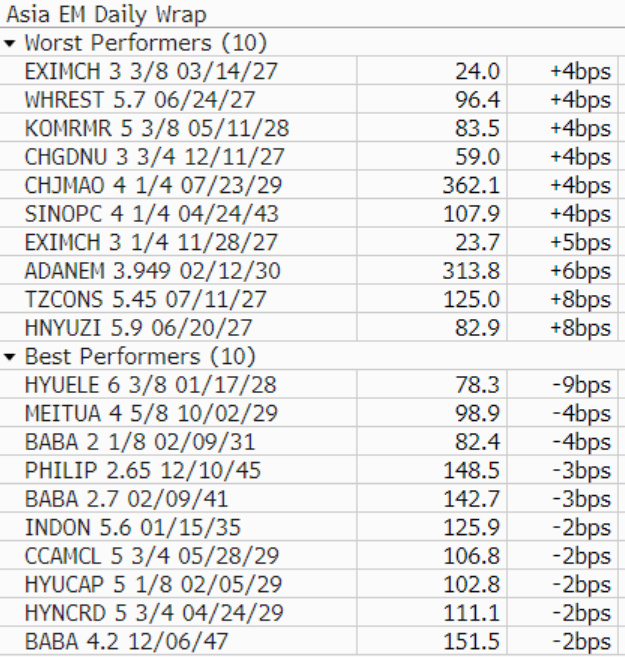Select MEITUA 4 5/8 10/02/29 bond
The image size is (625, 657).
pos(150,414)
